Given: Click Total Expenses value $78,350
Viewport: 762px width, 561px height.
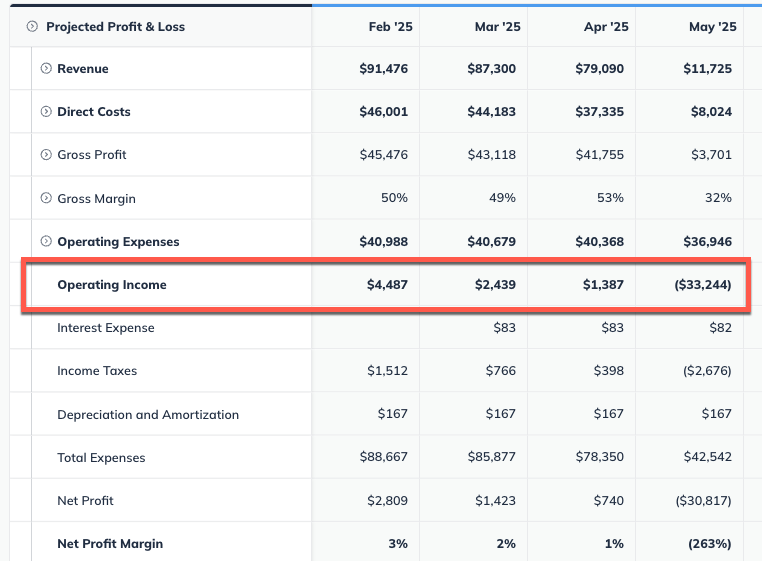Looking at the screenshot, I should pos(599,457).
